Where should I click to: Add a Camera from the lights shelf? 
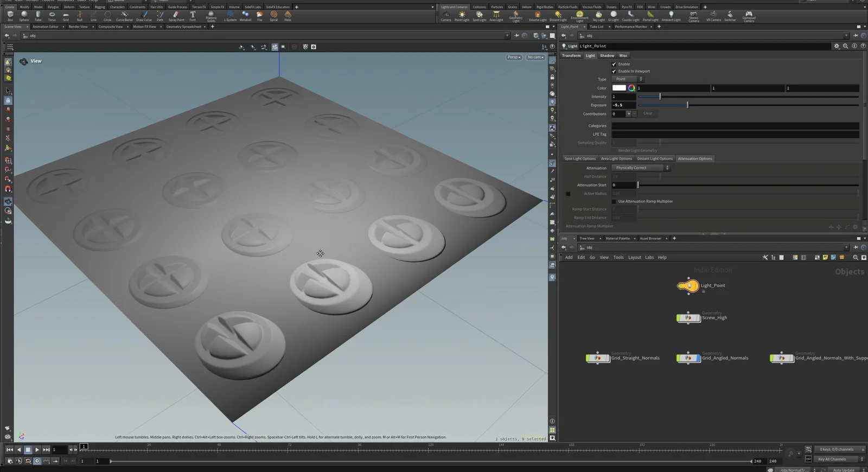tap(445, 16)
